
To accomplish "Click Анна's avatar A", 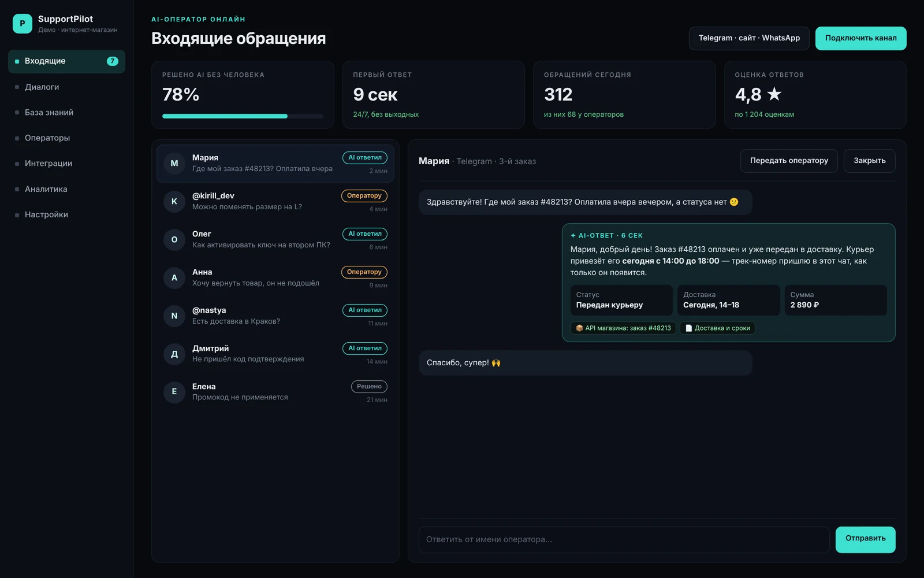I will (174, 278).
